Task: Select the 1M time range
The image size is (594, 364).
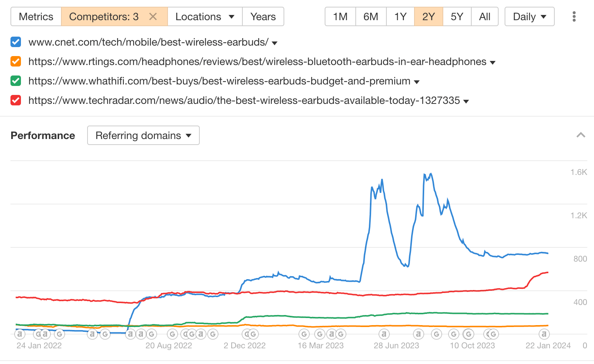Action: [340, 17]
